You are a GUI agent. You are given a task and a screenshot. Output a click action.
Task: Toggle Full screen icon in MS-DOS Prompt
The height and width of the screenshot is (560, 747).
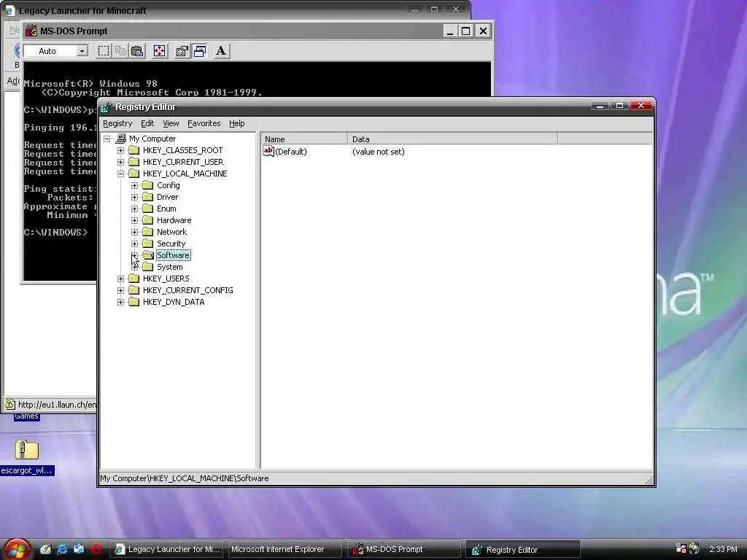[x=160, y=51]
